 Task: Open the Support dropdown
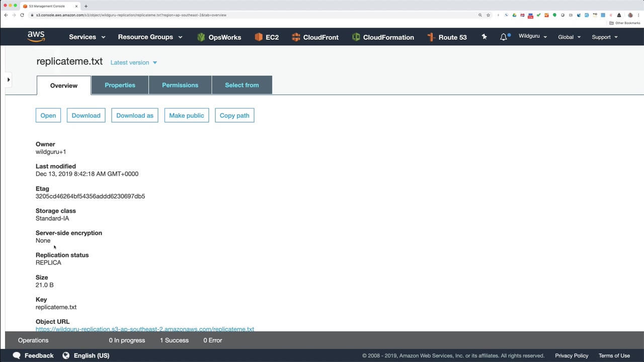605,37
